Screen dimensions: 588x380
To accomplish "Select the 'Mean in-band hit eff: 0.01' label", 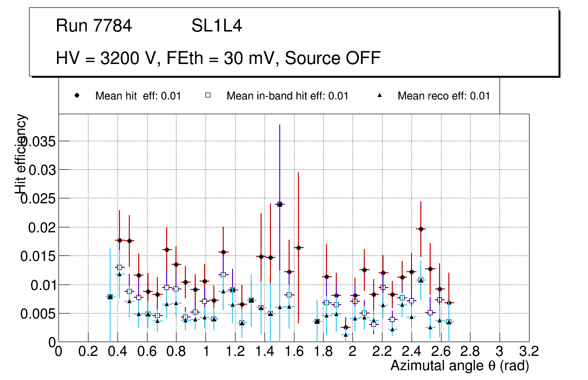I will pos(287,96).
